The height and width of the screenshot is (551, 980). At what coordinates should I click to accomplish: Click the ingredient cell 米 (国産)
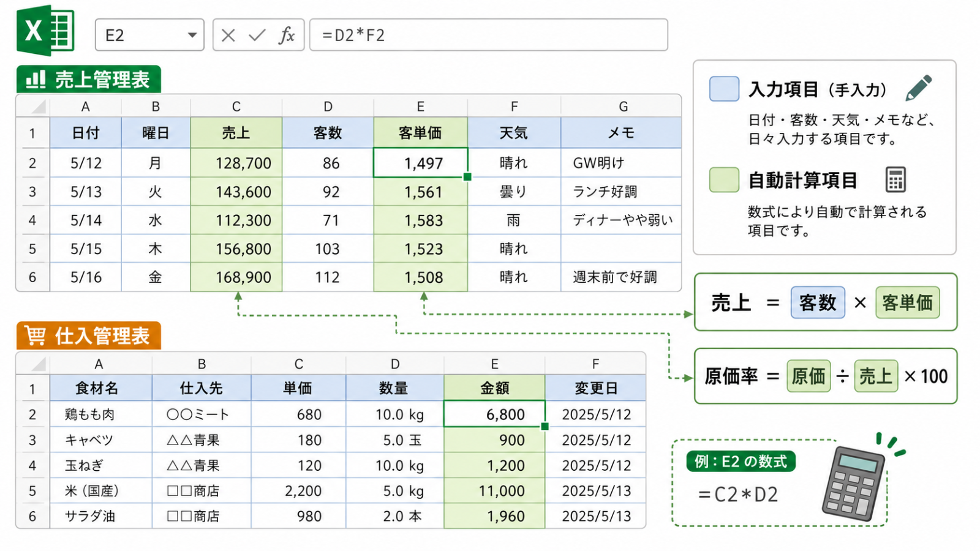pyautogui.click(x=101, y=490)
